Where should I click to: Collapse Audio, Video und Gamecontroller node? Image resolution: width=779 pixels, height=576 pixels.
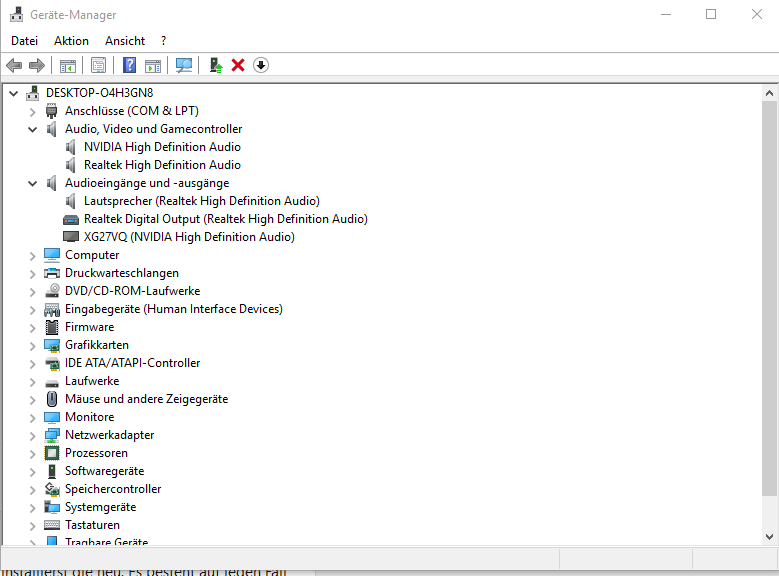tap(32, 129)
